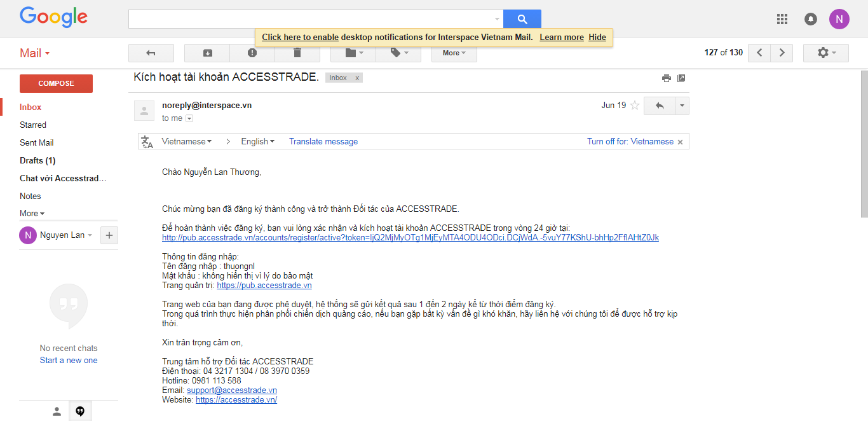The image size is (868, 421).
Task: Click the Back to Inbox arrow
Action: (151, 53)
